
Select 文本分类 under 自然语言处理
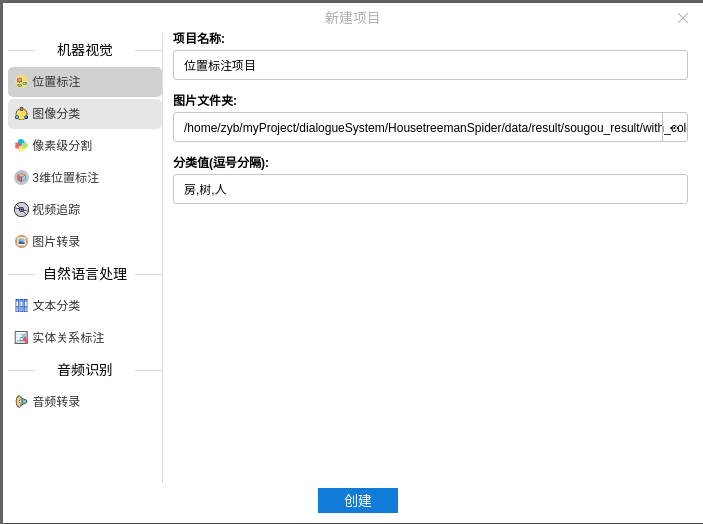click(85, 306)
